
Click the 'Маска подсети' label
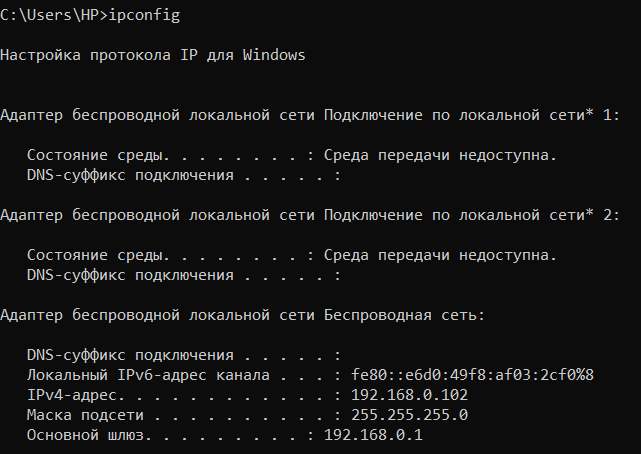pyautogui.click(x=85, y=415)
